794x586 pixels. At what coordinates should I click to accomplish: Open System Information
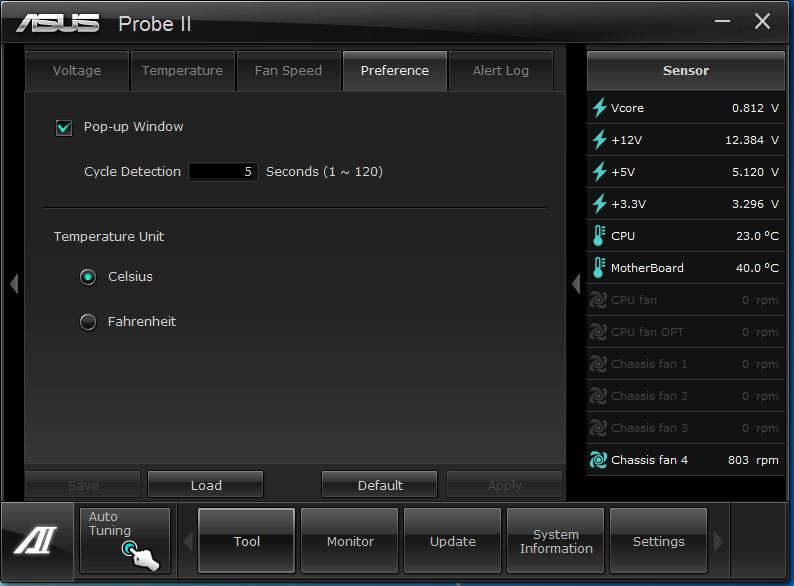(556, 541)
